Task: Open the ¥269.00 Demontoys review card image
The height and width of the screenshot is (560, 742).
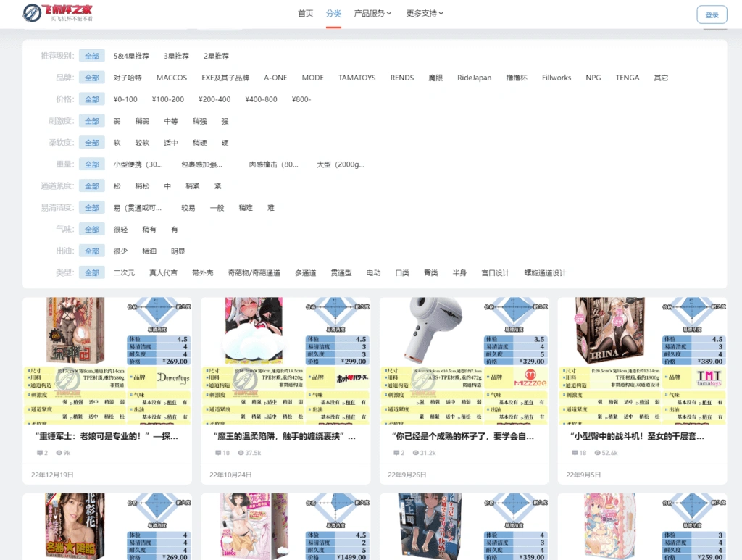Action: pos(107,360)
